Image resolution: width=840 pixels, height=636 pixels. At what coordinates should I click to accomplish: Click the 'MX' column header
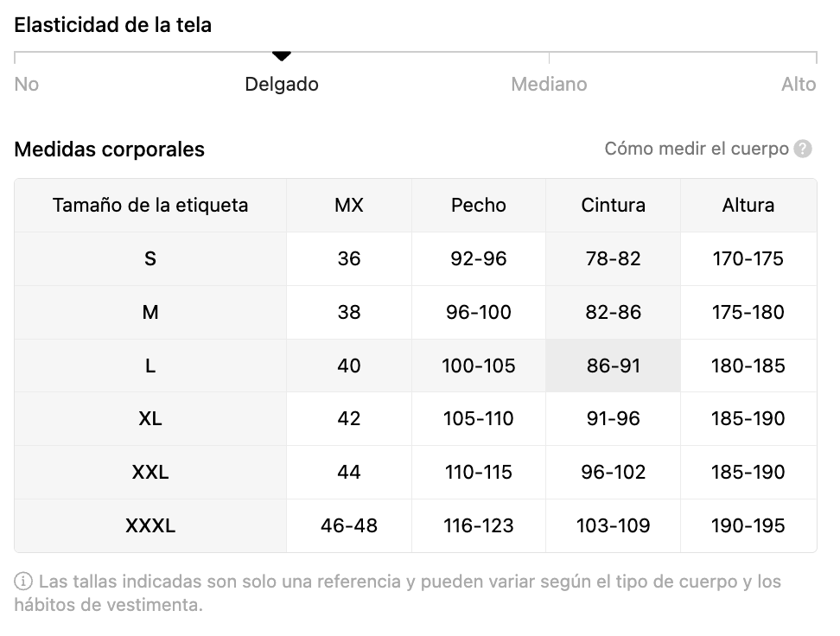(x=349, y=205)
